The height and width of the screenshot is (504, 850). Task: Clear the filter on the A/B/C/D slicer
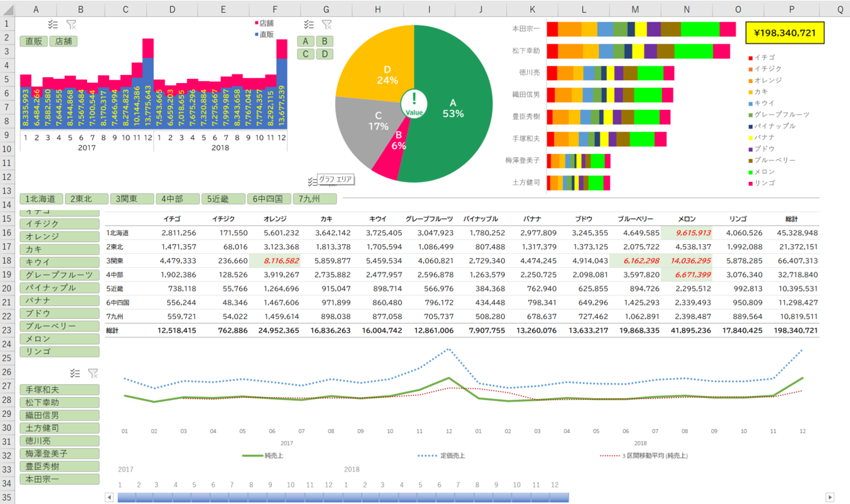327,25
